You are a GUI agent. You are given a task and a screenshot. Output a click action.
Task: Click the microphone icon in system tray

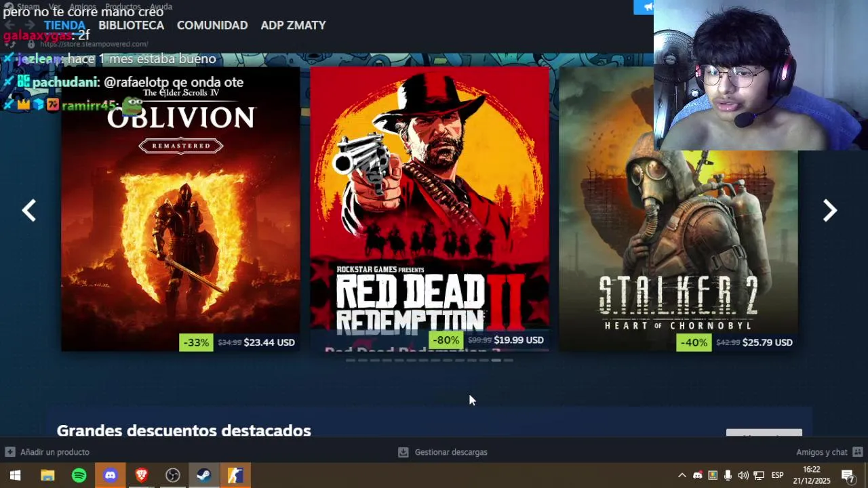coord(728,475)
